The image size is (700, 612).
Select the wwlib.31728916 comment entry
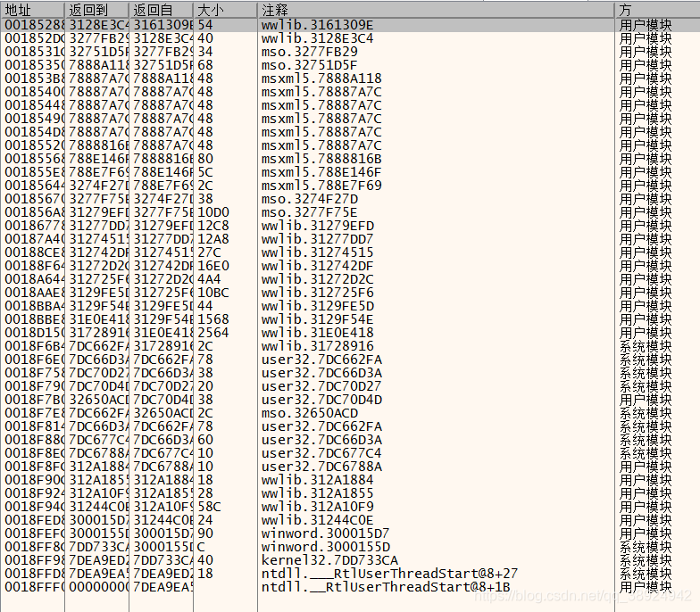(318, 346)
